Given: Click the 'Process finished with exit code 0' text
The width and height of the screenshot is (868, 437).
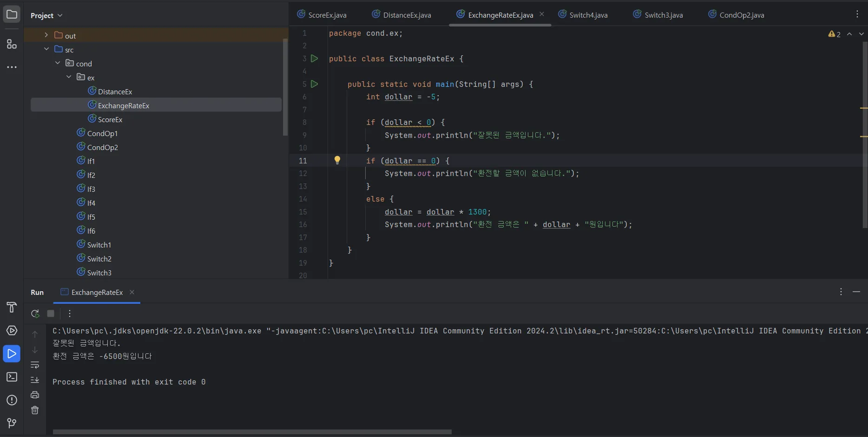Looking at the screenshot, I should click(129, 382).
